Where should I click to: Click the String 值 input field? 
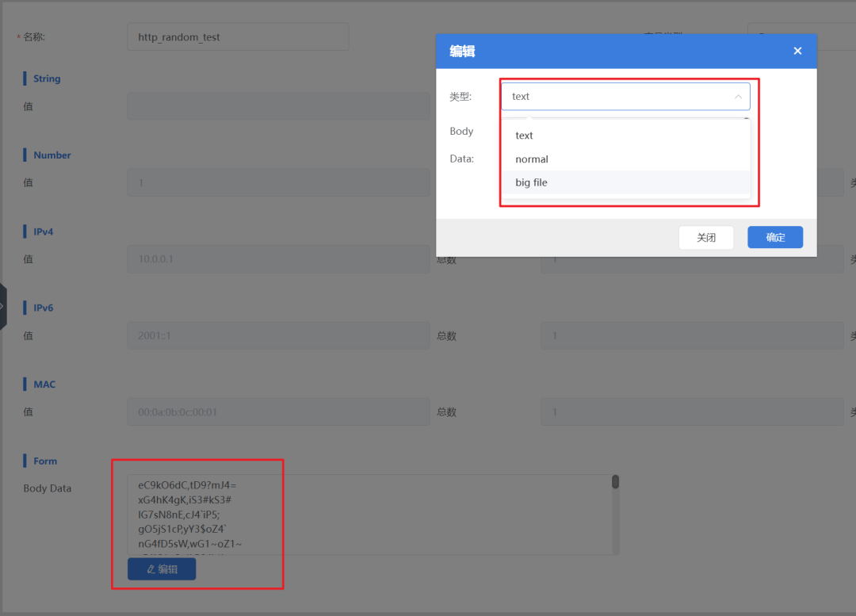pos(278,106)
